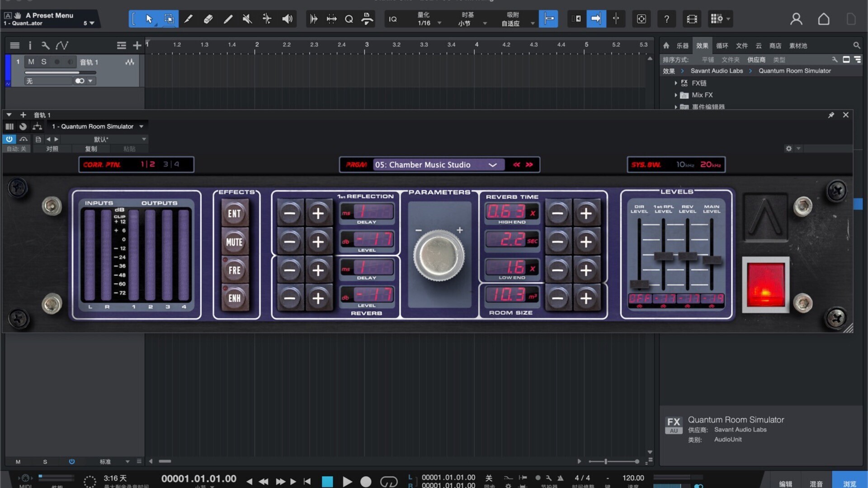Toggle plugin power bypass button
Viewport: 868px width, 488px height.
(x=9, y=139)
